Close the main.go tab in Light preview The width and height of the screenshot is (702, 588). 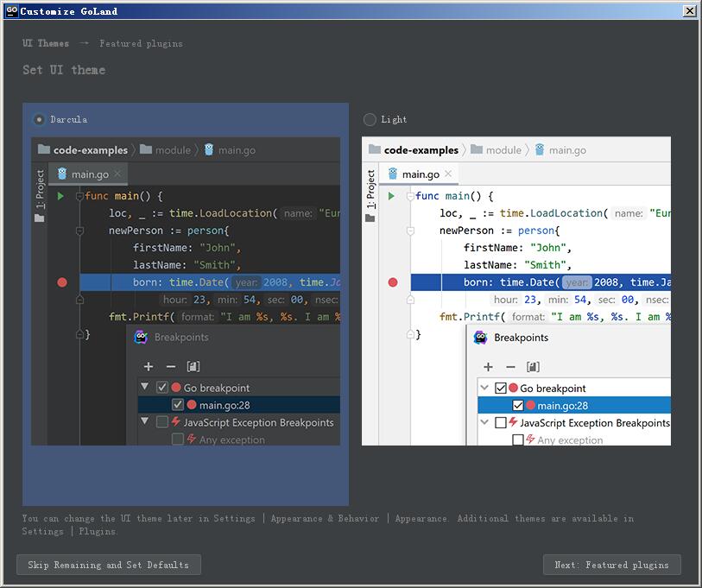coord(448,174)
